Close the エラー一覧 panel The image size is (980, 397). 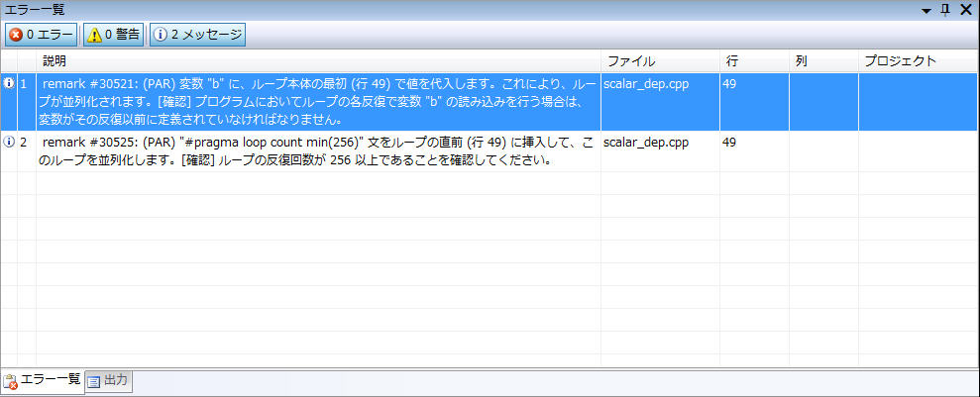tap(965, 10)
